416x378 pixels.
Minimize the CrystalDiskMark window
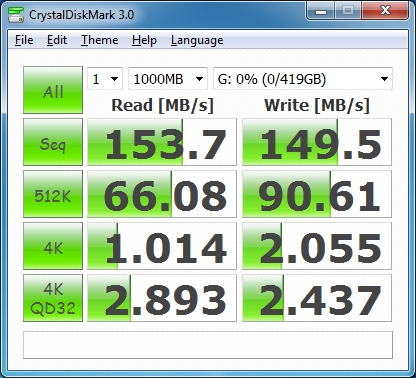click(x=321, y=11)
